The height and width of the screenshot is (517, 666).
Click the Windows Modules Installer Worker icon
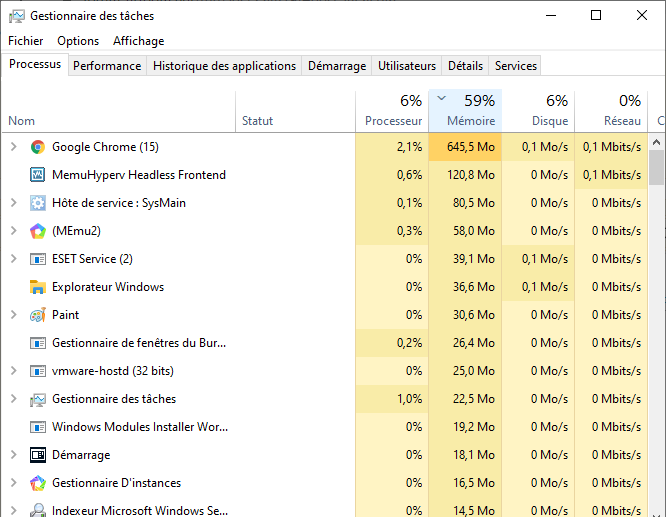click(38, 427)
